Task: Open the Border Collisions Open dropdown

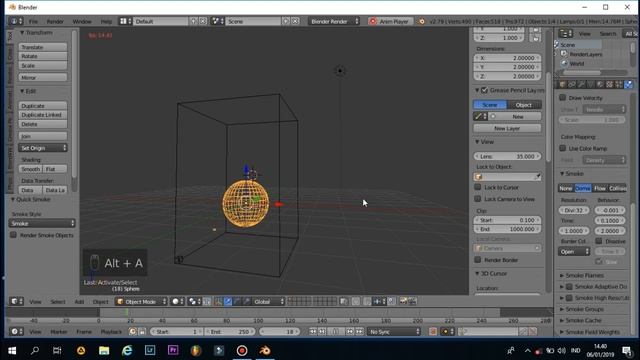Action: (x=574, y=251)
